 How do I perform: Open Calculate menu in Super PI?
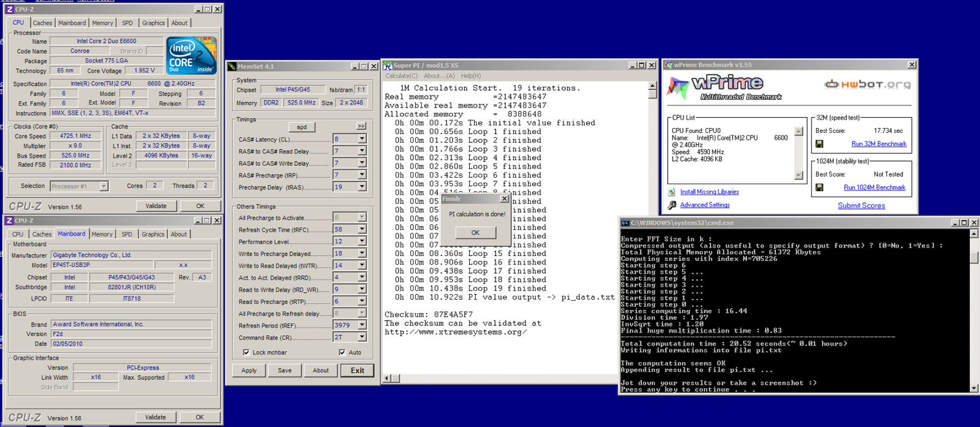pyautogui.click(x=401, y=76)
